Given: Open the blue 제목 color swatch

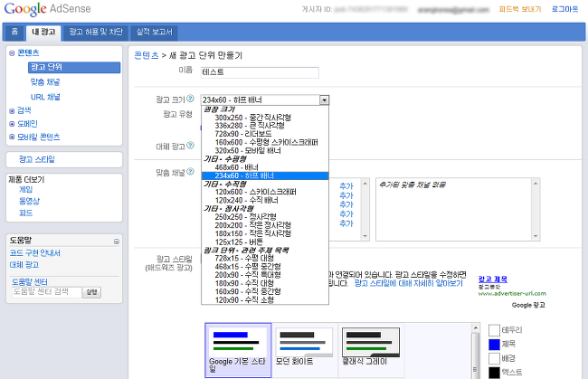Looking at the screenshot, I should pyautogui.click(x=494, y=344).
